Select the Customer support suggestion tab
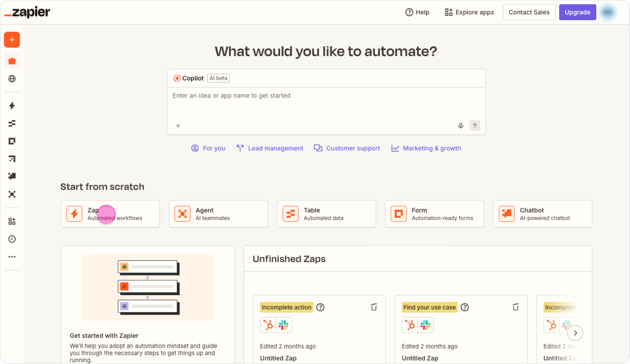 click(x=347, y=148)
